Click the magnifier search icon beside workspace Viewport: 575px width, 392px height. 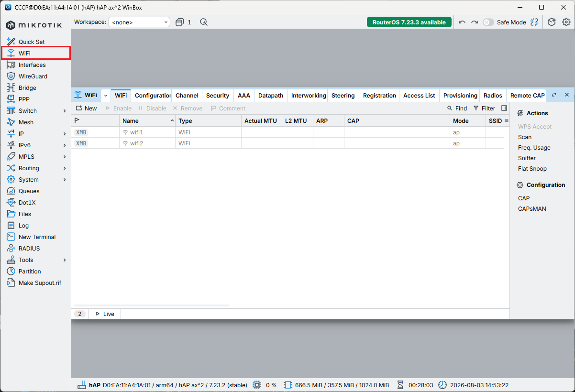click(x=204, y=22)
